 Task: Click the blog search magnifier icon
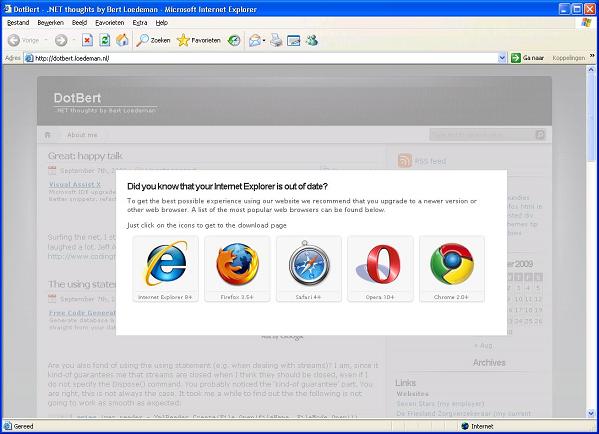click(x=540, y=134)
